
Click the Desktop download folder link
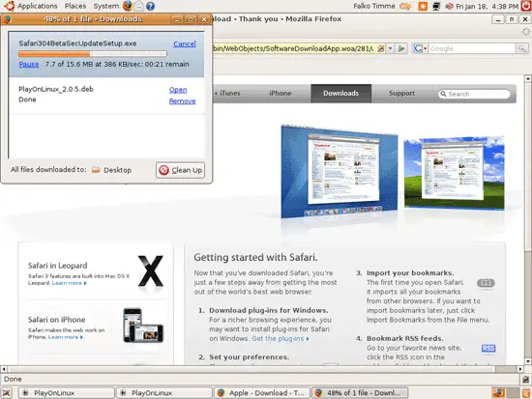[117, 170]
